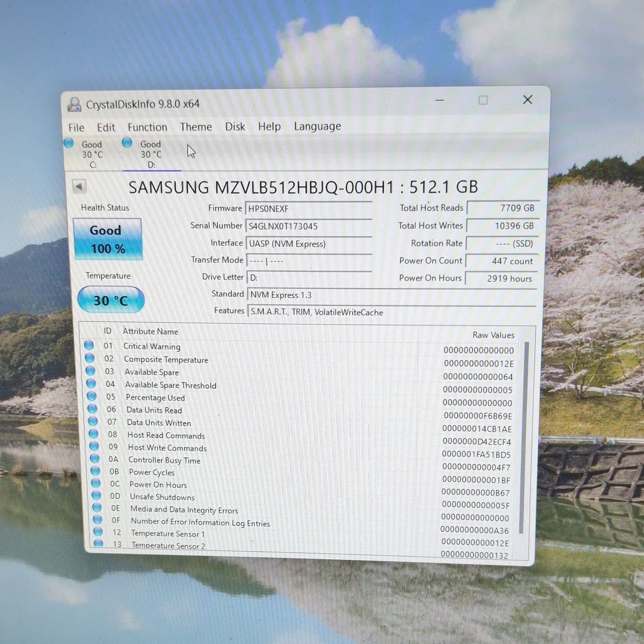Screen dimensions: 644x644
Task: Click the Drive Letter field
Action: tap(310, 278)
